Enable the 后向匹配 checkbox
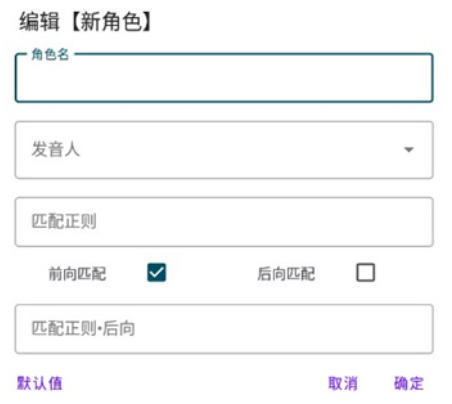Screen dimensions: 452x404 pos(365,273)
